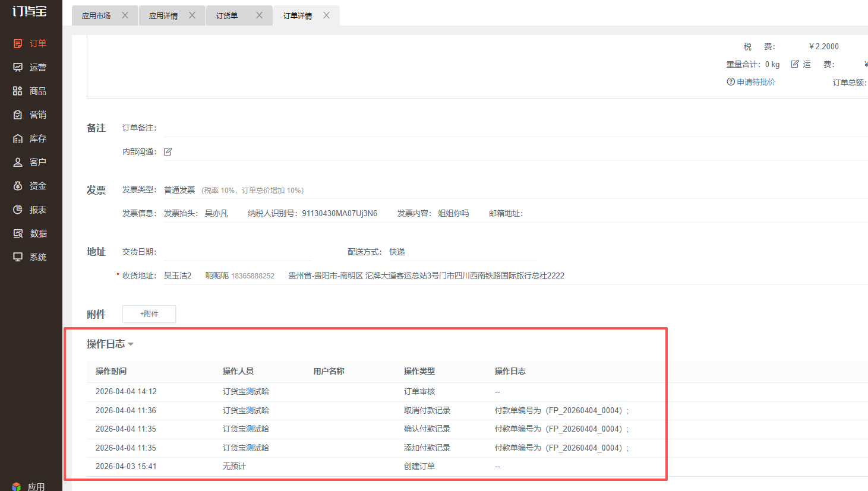
Task: Click the operator name 无预计
Action: tap(234, 466)
